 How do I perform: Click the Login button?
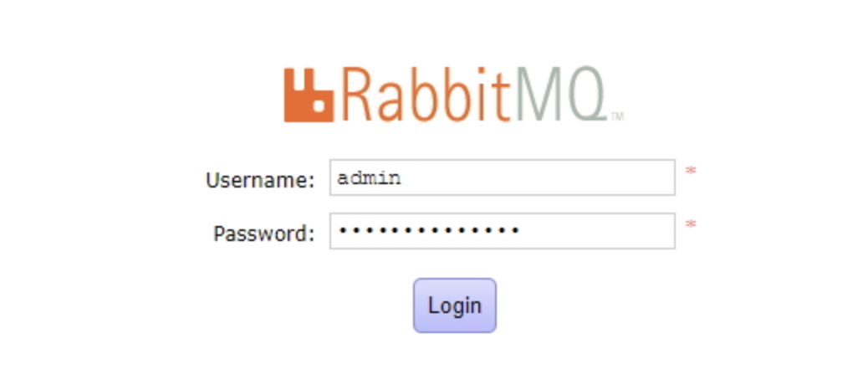tap(454, 306)
